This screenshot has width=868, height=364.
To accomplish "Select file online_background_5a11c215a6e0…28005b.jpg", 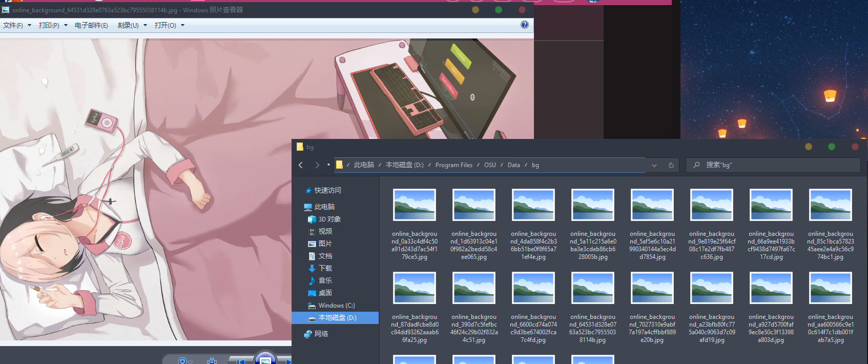I will coord(593,225).
